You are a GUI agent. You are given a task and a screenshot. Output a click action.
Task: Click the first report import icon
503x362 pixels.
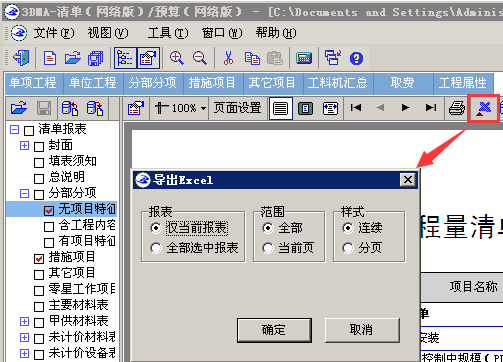click(70, 108)
